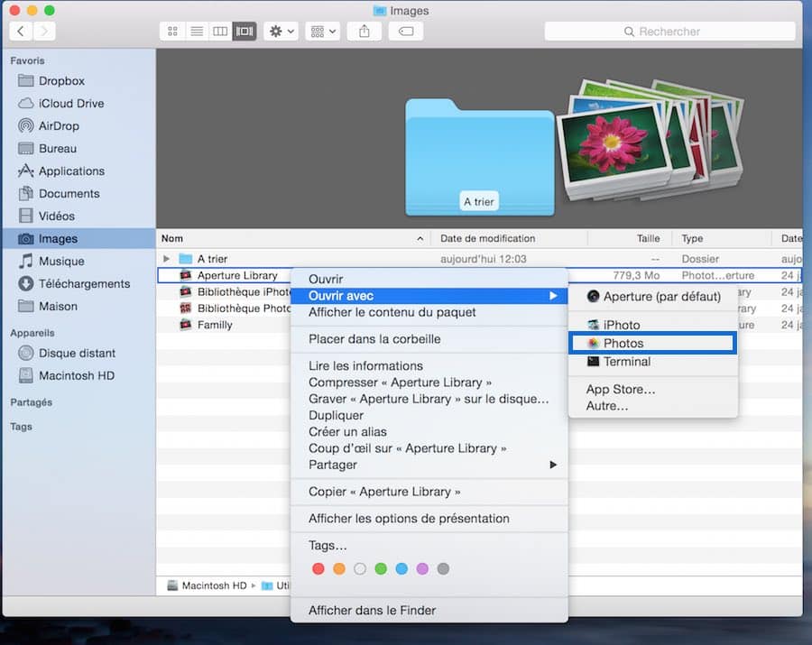Click the Rechercher search field
Viewport: 812px width, 645px height.
coord(669,32)
